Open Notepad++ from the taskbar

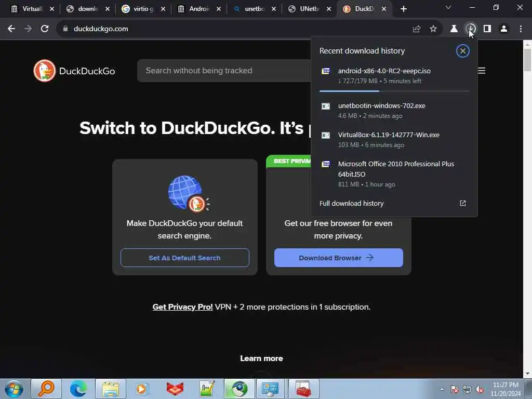click(207, 389)
